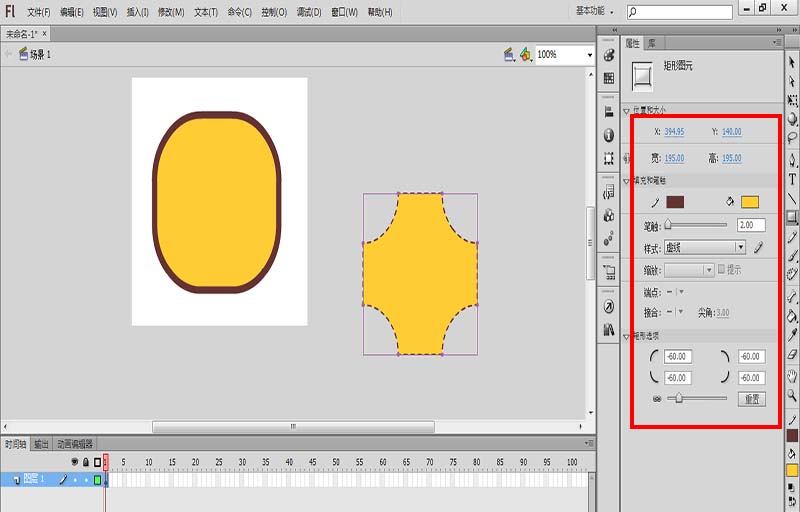This screenshot has height=512, width=800.
Task: Toggle lock dot of 图层 1
Action: point(86,480)
